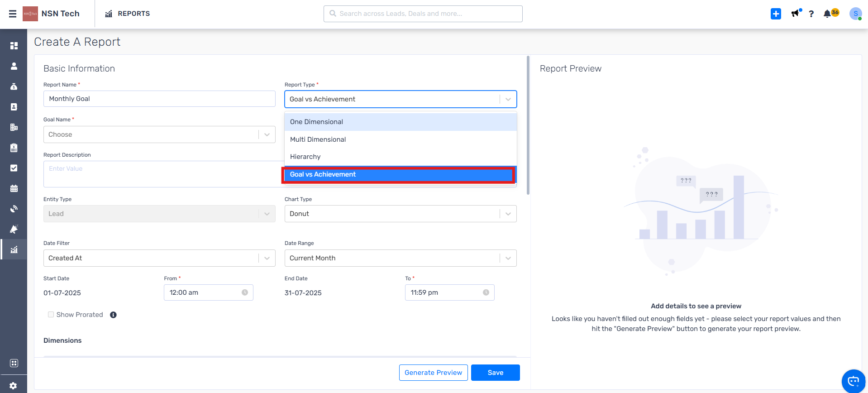Click the Show Prorated info icon
The width and height of the screenshot is (868, 393).
[113, 315]
